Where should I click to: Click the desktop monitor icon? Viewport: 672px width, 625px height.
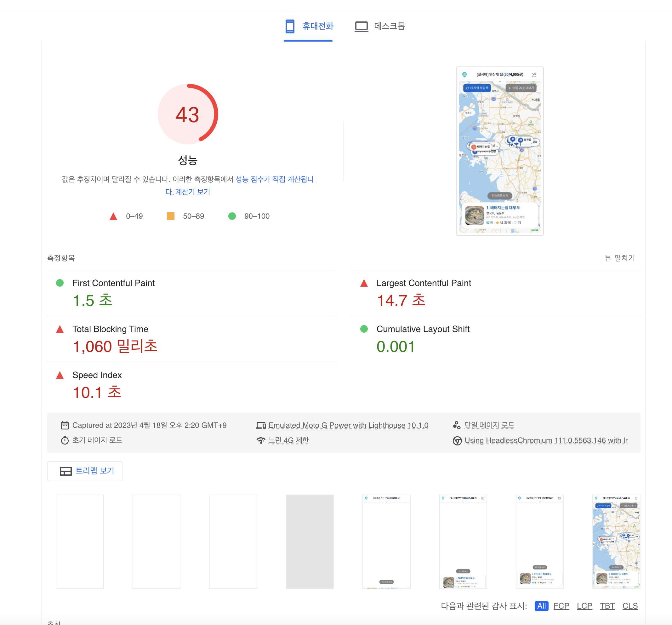tap(361, 26)
